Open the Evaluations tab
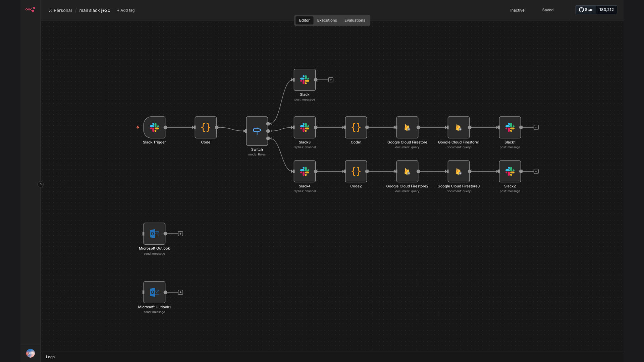The width and height of the screenshot is (644, 362). [x=355, y=20]
